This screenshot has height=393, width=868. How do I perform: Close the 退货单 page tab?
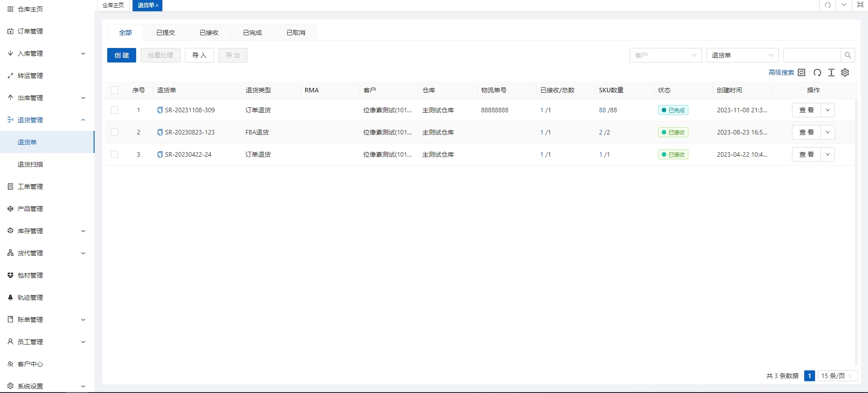click(x=157, y=5)
